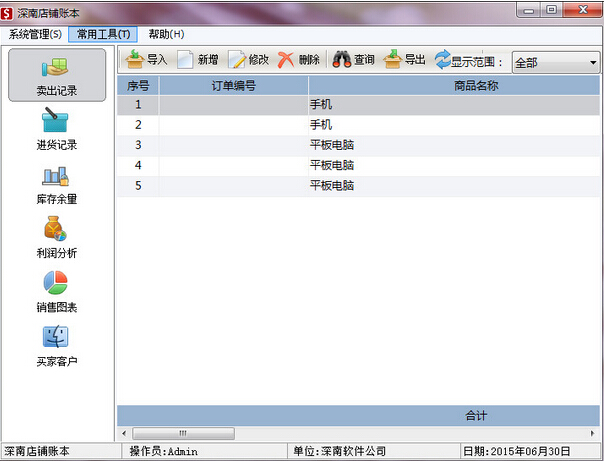This screenshot has height=461, width=604.
Task: Open the 卖出记录 sales records panel
Action: 57,75
